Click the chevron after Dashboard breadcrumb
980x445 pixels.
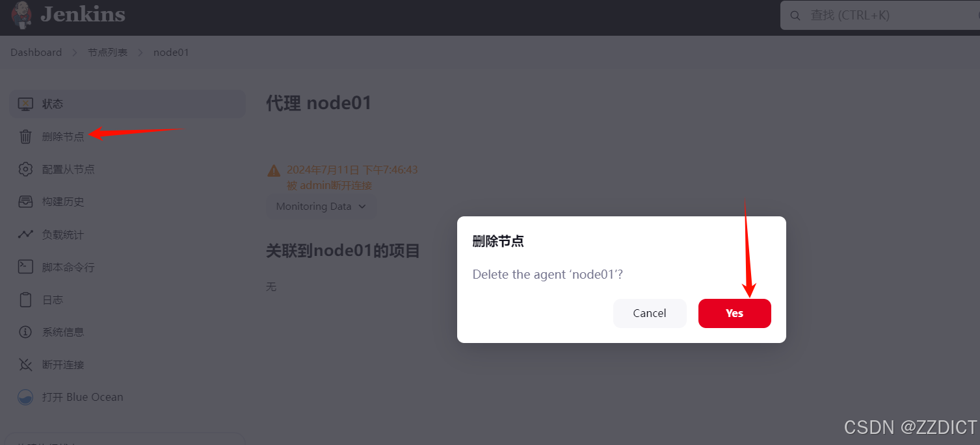click(75, 53)
